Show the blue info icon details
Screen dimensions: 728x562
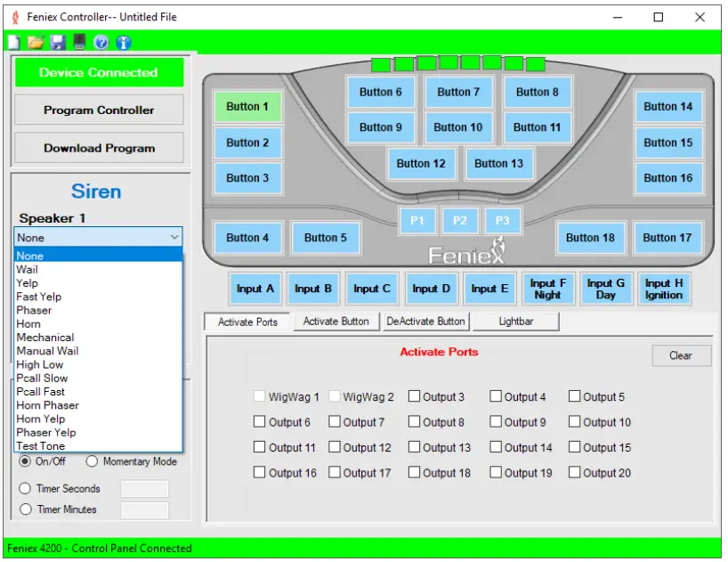(x=123, y=43)
